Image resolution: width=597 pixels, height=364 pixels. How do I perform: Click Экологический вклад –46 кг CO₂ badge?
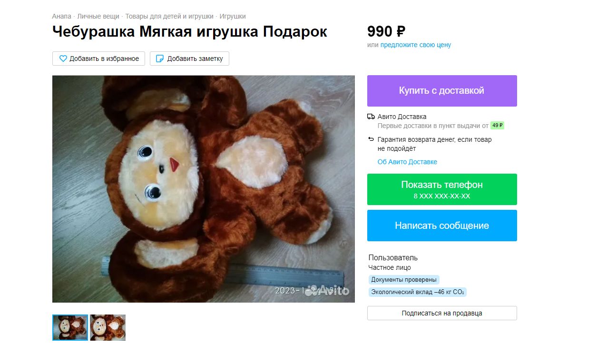(417, 292)
